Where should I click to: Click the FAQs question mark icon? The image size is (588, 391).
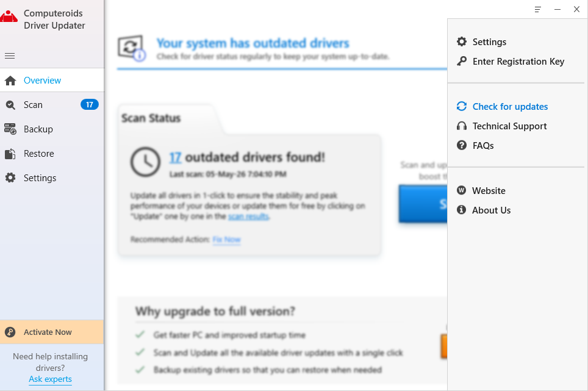tap(462, 145)
